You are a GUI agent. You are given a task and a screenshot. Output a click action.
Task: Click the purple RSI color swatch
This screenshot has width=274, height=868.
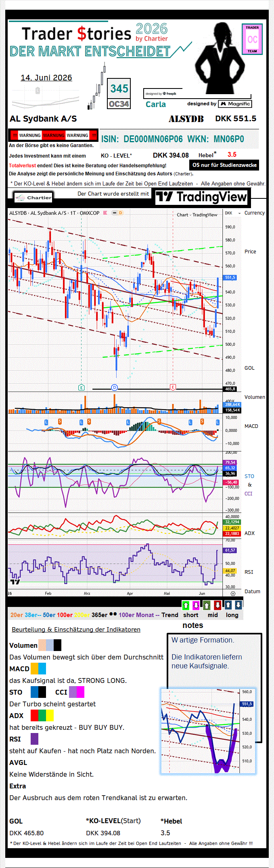tap(34, 739)
